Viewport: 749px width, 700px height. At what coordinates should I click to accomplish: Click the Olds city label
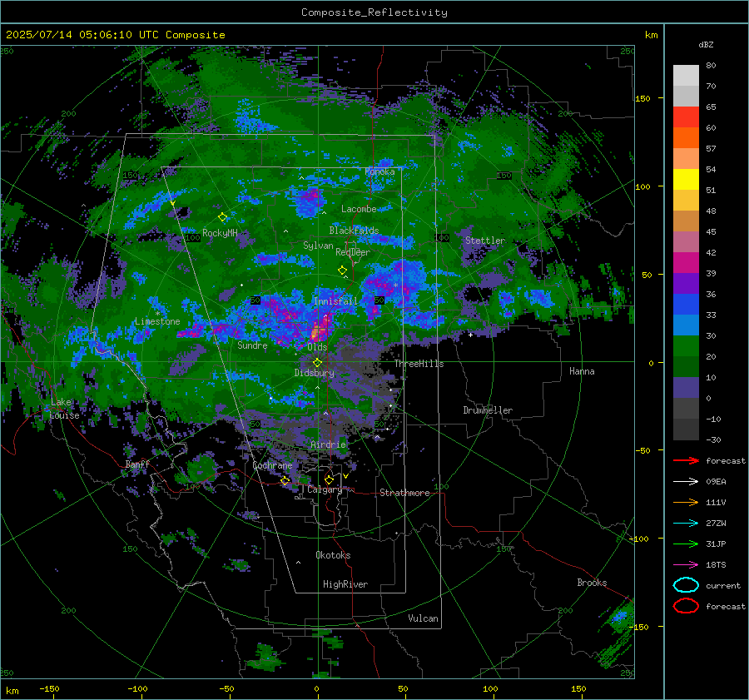click(317, 347)
